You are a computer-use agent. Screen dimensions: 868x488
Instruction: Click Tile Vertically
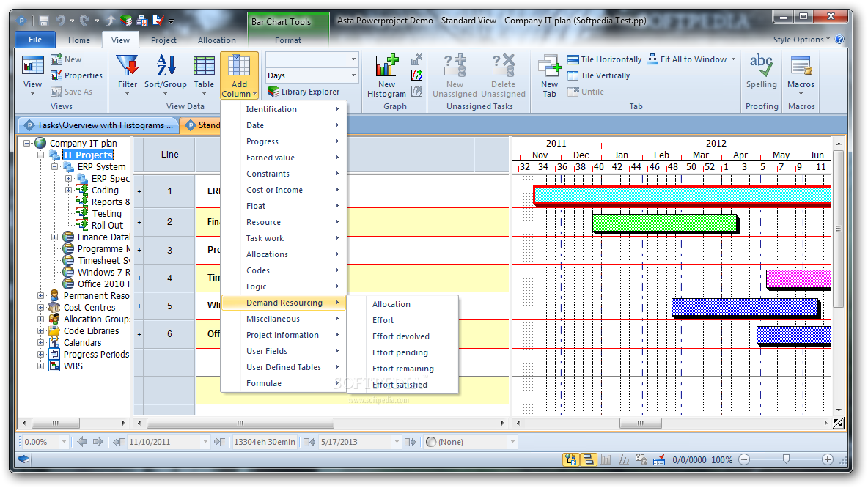tap(599, 75)
